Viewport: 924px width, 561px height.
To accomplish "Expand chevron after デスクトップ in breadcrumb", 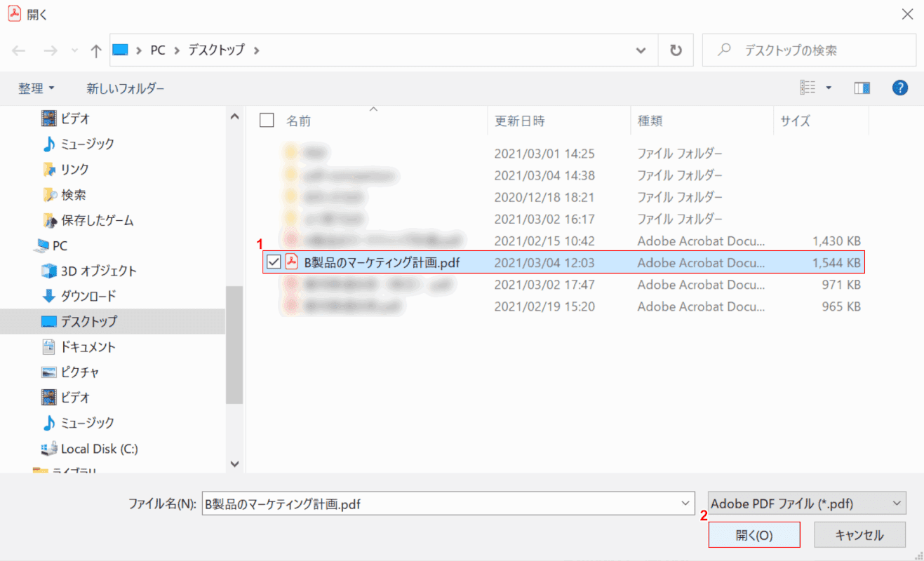I will [x=256, y=50].
